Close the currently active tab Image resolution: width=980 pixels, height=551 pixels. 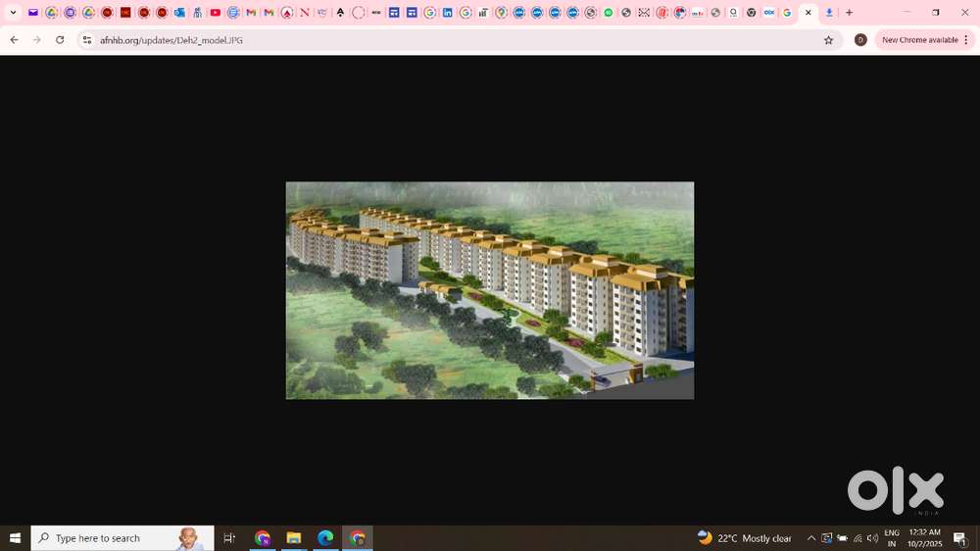click(x=808, y=13)
